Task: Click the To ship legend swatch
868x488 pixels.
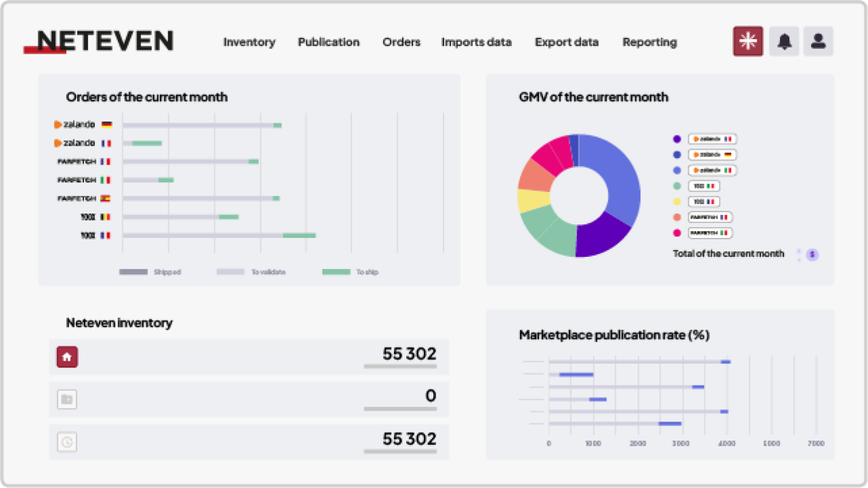Action: coord(336,272)
